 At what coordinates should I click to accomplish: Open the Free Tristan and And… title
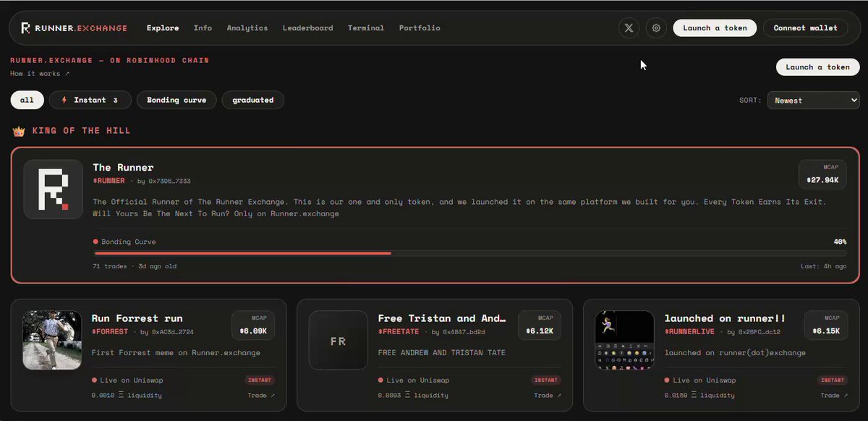tap(442, 318)
